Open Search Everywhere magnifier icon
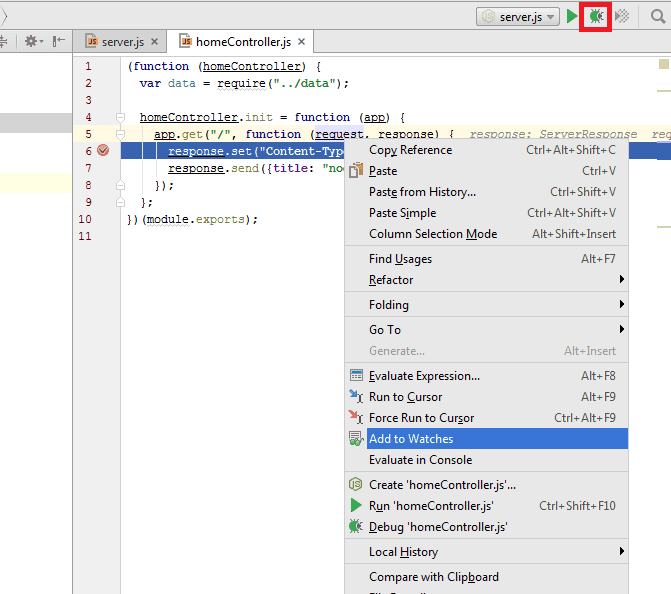 click(655, 16)
